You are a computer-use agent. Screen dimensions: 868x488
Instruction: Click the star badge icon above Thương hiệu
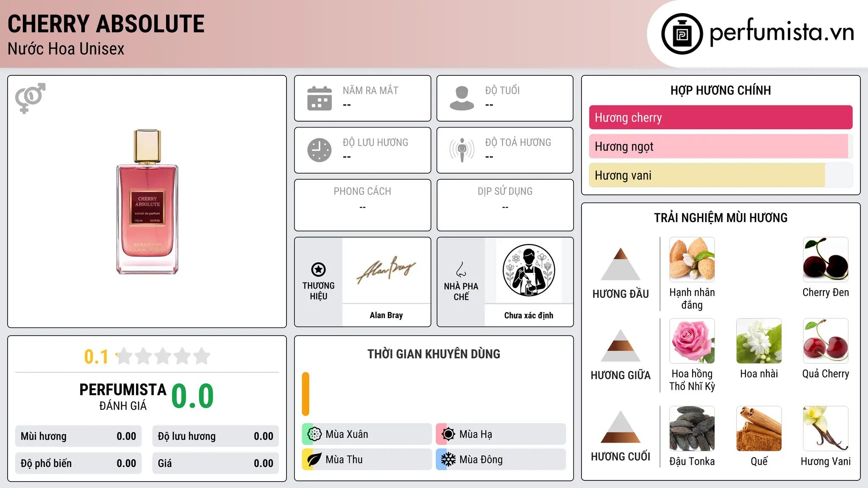point(318,269)
